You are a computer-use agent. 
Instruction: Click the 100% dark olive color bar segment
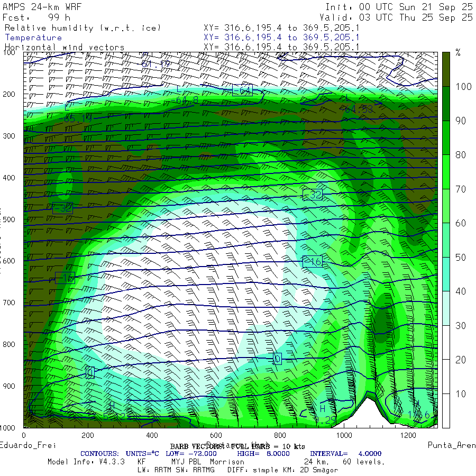(x=446, y=69)
